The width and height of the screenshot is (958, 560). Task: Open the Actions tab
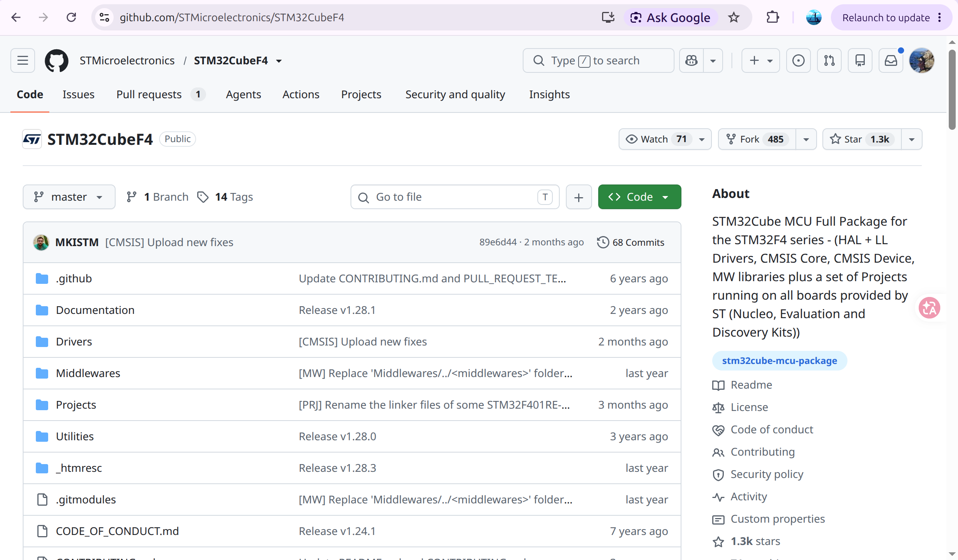pos(301,94)
